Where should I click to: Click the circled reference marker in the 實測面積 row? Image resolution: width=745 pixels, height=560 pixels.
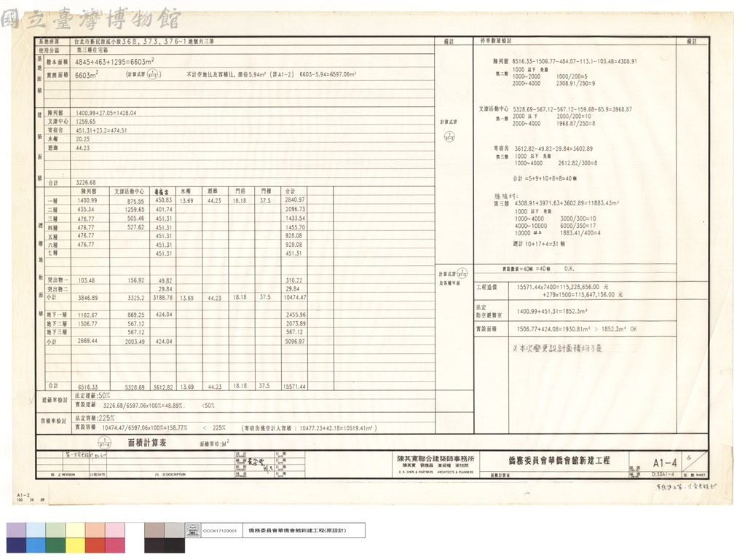(x=152, y=74)
